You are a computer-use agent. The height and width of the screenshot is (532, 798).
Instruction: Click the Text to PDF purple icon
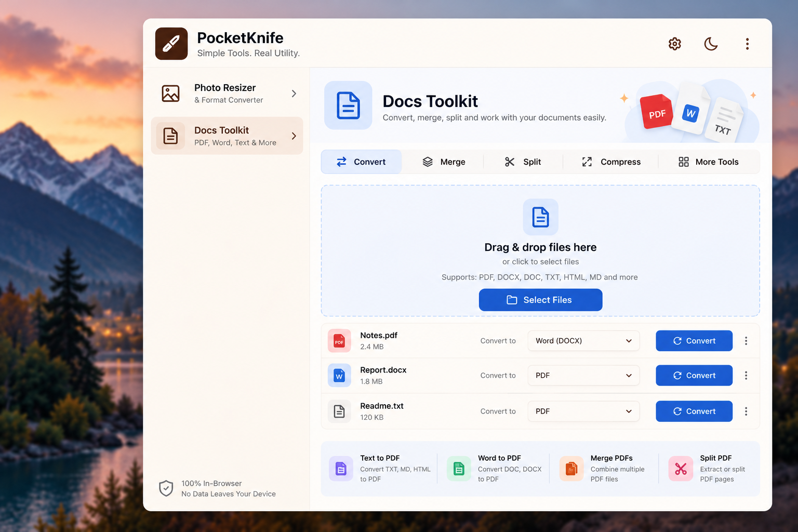(341, 469)
